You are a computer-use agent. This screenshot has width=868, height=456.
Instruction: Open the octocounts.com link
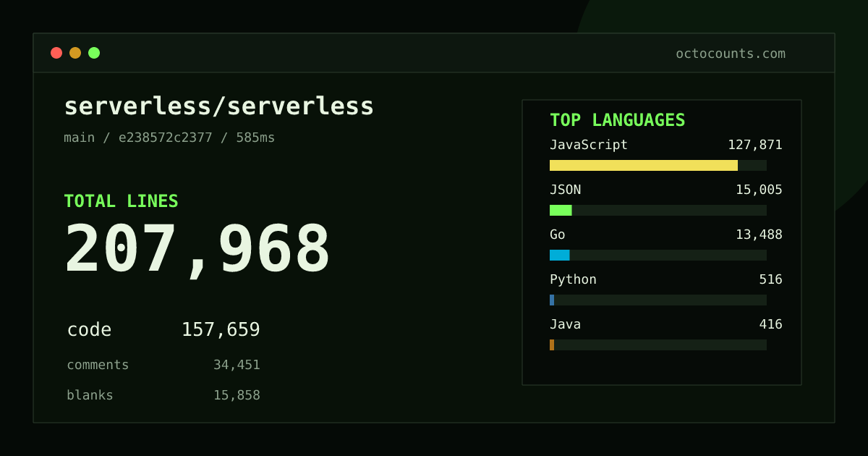tap(731, 54)
